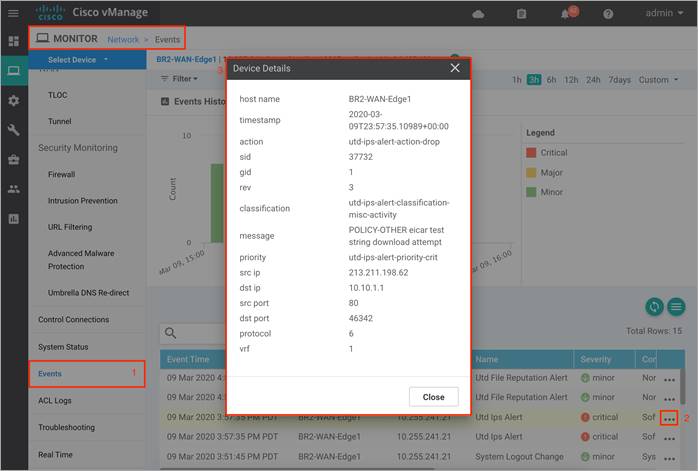Open Intrusion Prevention monitoring
Screen dimensions: 698x471
[x=83, y=201]
